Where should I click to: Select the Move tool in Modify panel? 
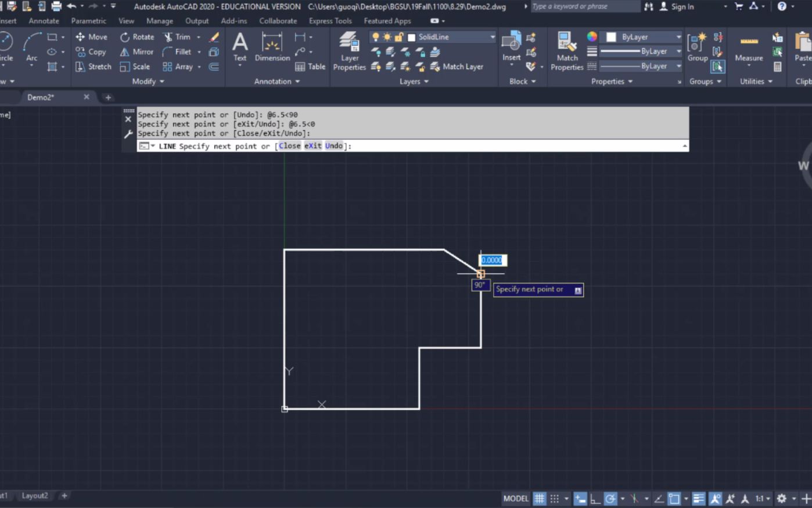[91, 36]
